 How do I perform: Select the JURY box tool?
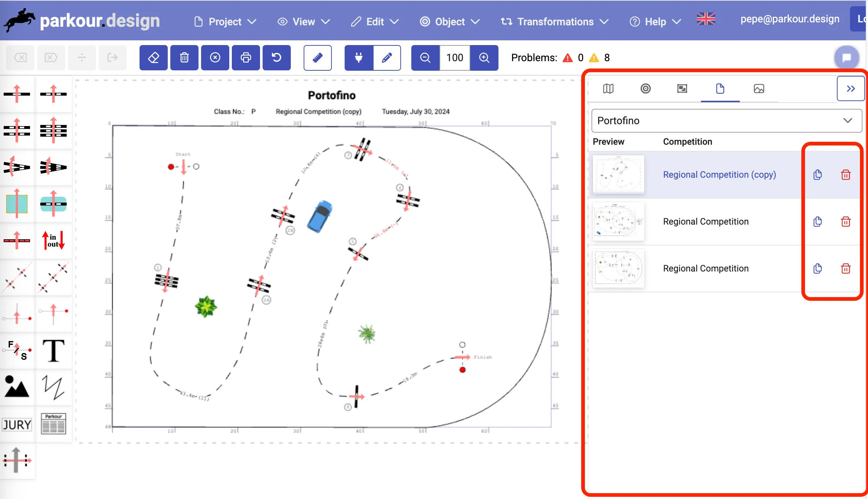[17, 424]
